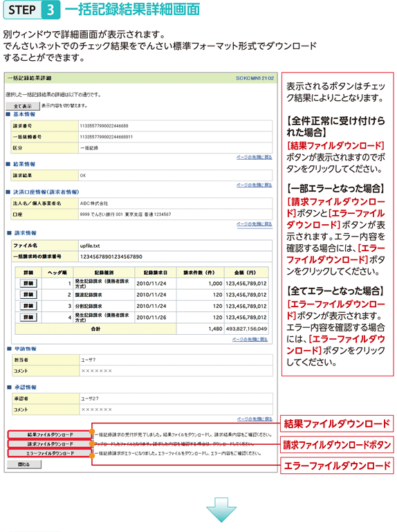
Task: Select the total count 1,480
Action: click(215, 329)
